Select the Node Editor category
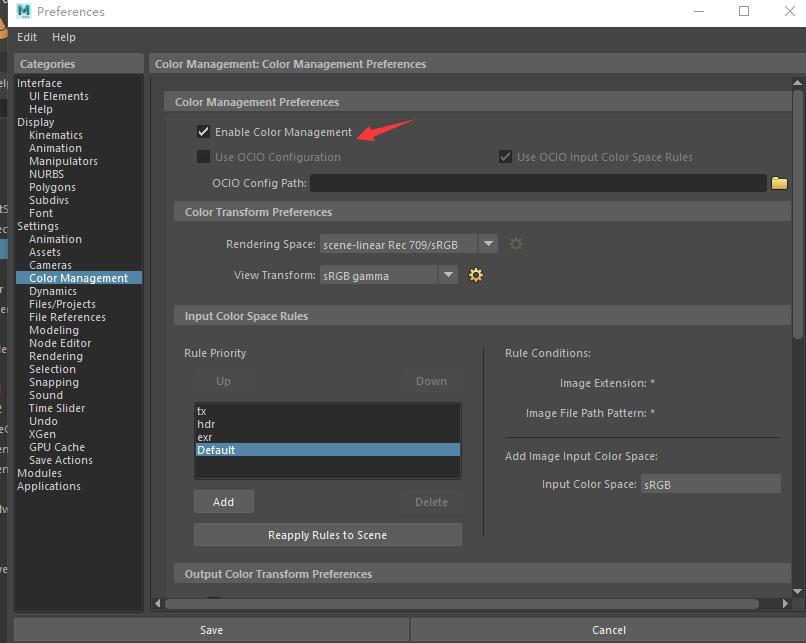Screen dimensions: 806x643 [60, 343]
